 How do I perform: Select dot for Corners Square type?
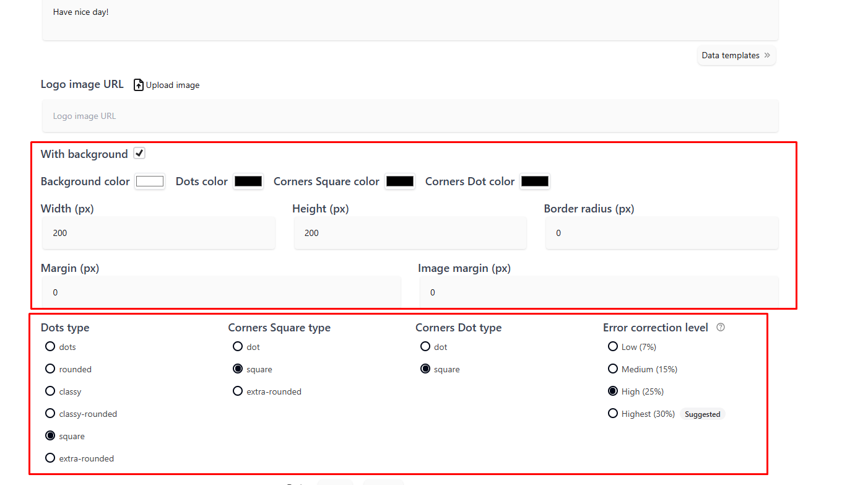(238, 346)
